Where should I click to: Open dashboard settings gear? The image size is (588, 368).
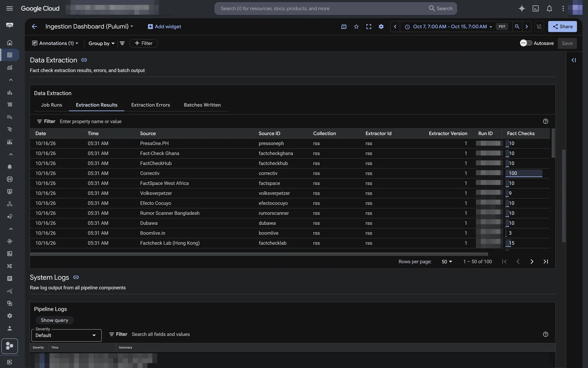[x=381, y=26]
